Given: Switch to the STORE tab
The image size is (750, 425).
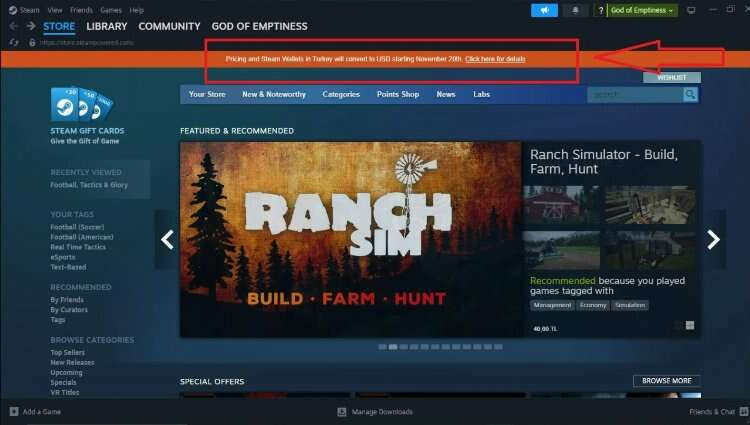Looking at the screenshot, I should tap(59, 26).
